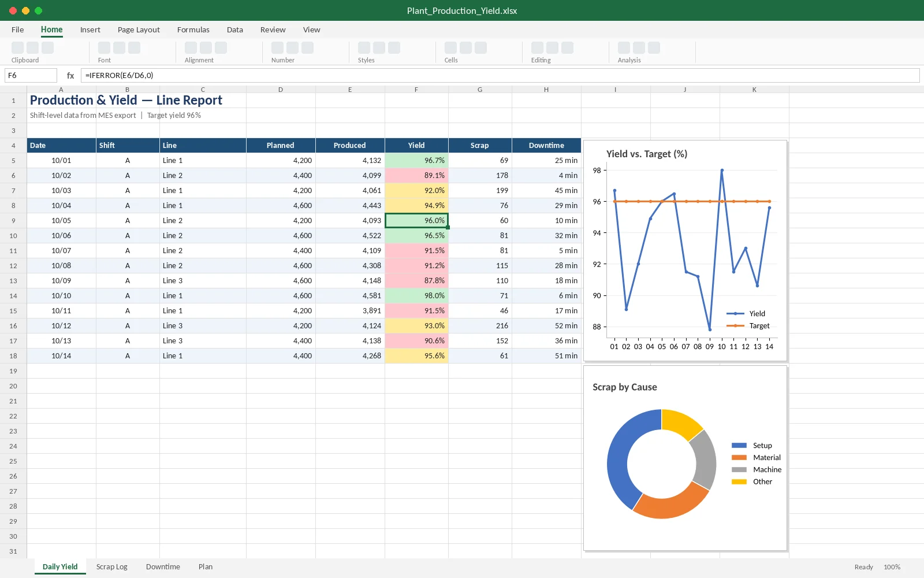The height and width of the screenshot is (578, 924).
Task: Switch to the Insert ribbon tab
Action: (90, 29)
